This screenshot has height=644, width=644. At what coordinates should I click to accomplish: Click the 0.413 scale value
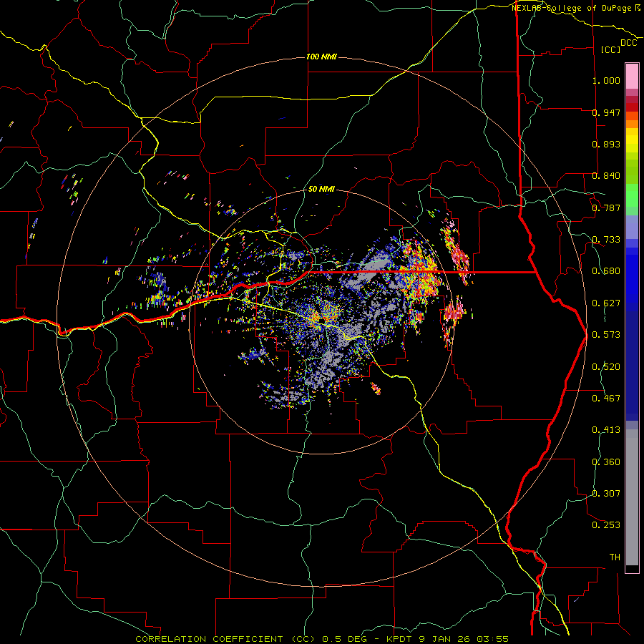606,430
